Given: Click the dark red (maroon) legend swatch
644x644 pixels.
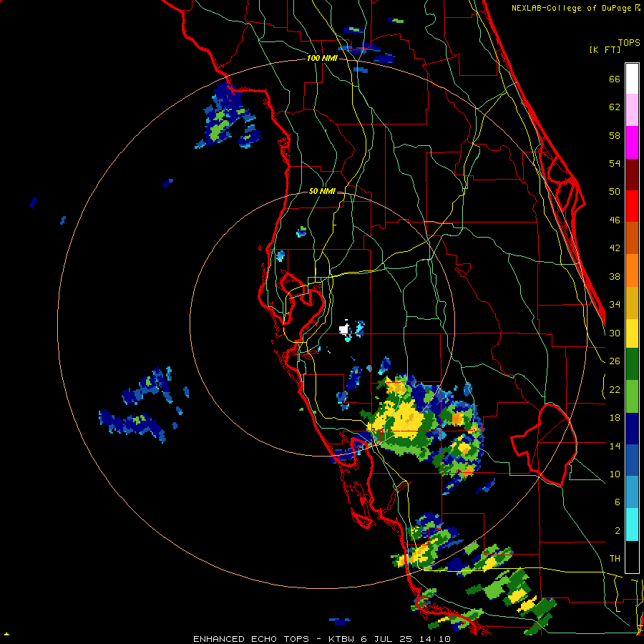Looking at the screenshot, I should click(632, 175).
